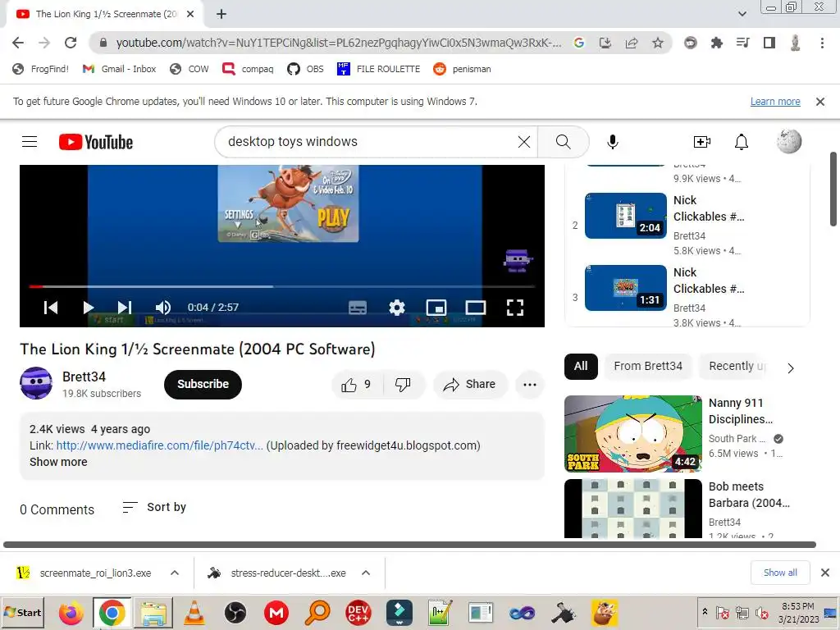Enter full screen mode
Screen dimensions: 840x630
[x=515, y=308]
